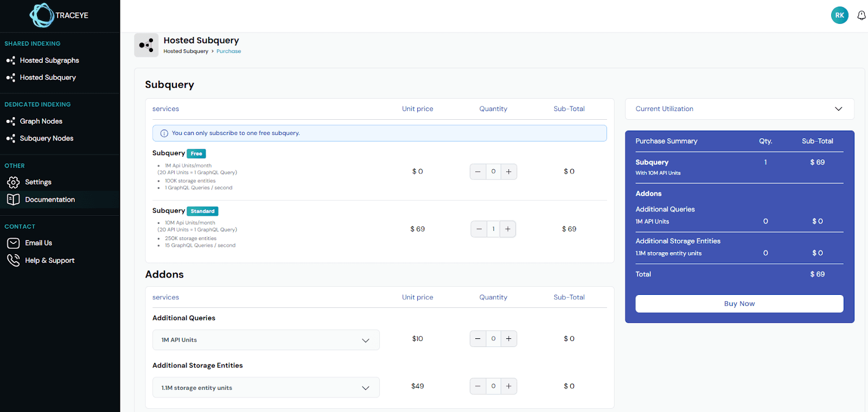Click the Documentation book icon
The image size is (868, 412).
point(13,199)
